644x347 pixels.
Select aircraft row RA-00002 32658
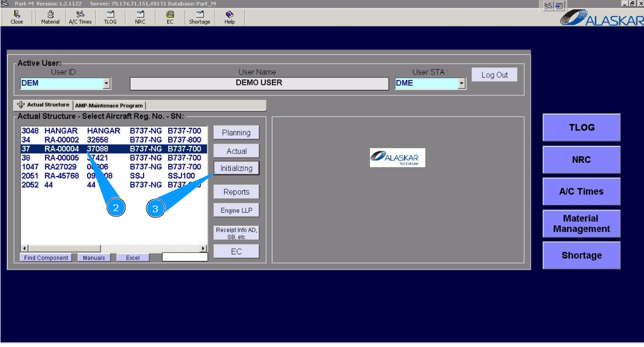[114, 140]
